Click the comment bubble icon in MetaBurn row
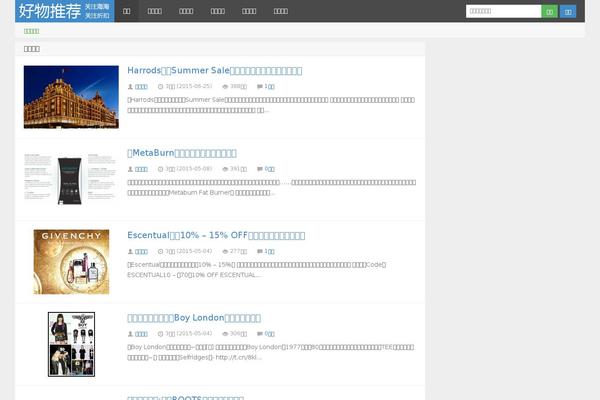 coord(260,169)
